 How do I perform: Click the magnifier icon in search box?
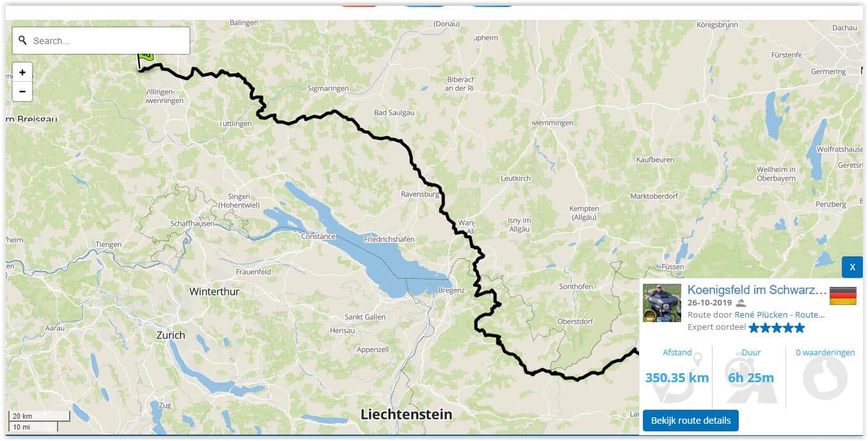[23, 40]
